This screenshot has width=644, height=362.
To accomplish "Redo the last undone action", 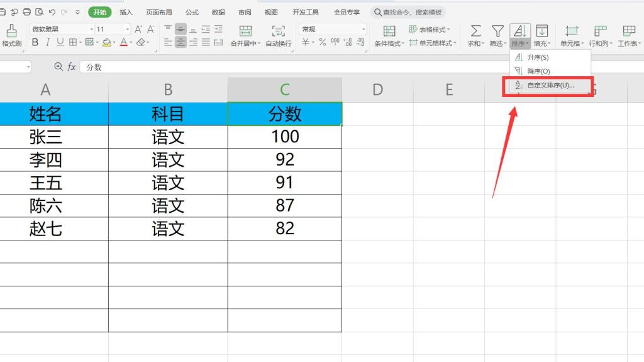I will pos(65,12).
